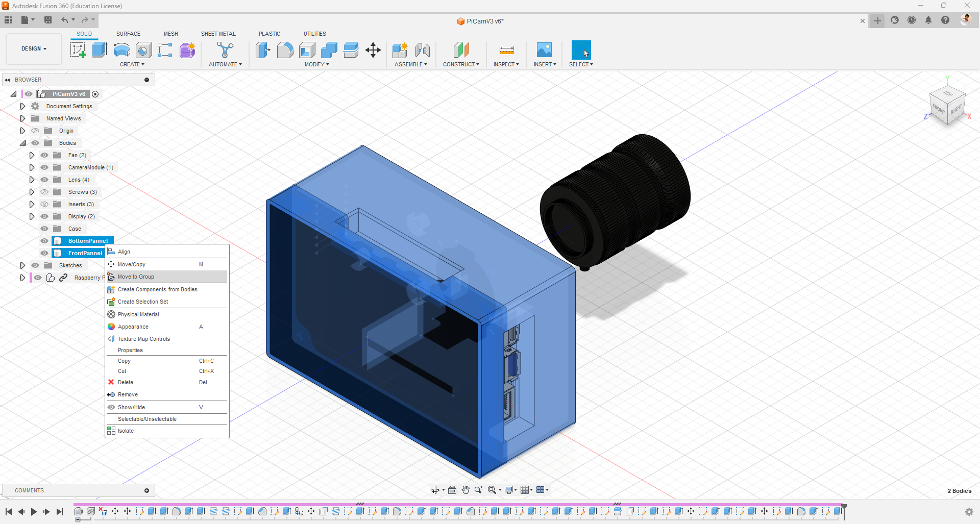Save the document with the floppy icon
Image resolution: width=980 pixels, height=524 pixels.
click(x=48, y=20)
